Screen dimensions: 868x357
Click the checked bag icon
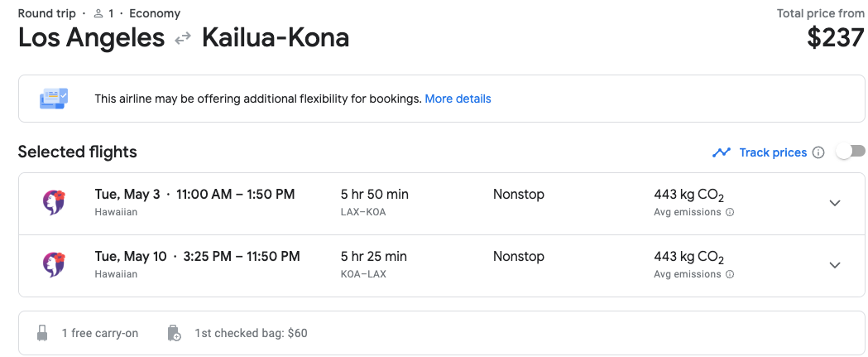(174, 333)
